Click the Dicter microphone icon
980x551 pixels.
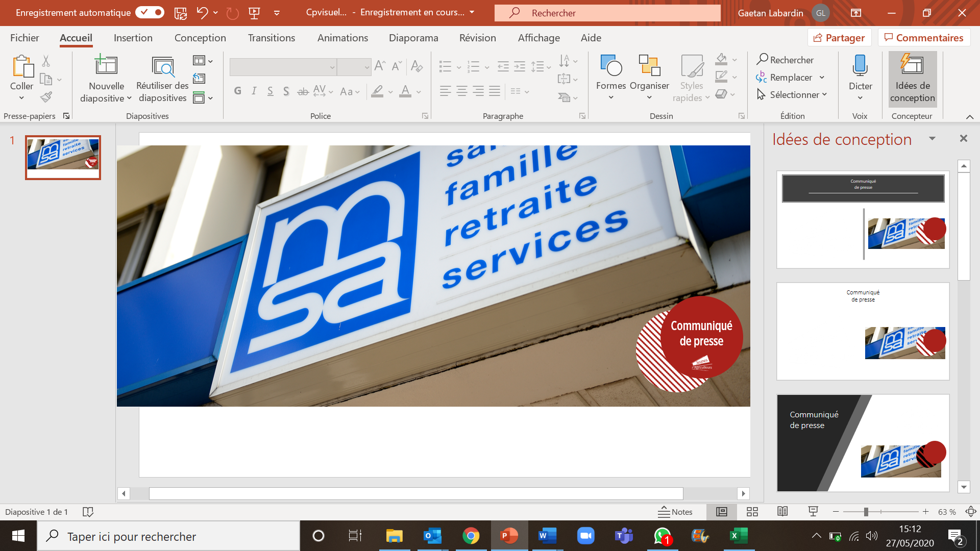(860, 66)
